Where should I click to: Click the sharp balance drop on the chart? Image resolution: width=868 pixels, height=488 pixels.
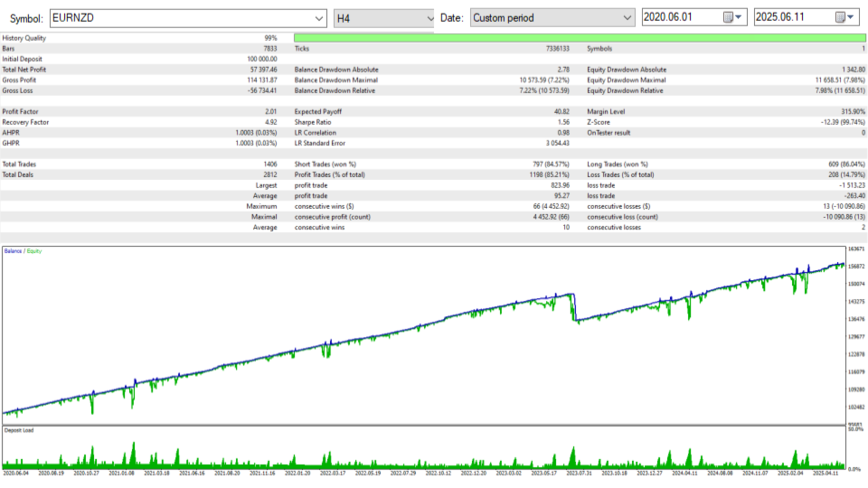coord(574,307)
